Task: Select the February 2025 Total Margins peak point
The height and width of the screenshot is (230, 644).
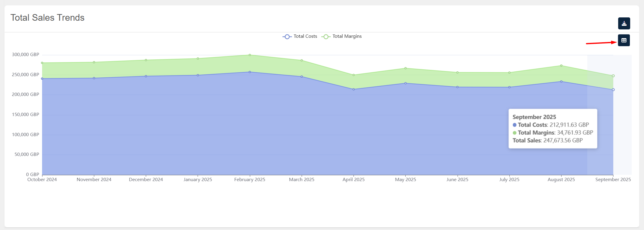Action: [x=250, y=55]
